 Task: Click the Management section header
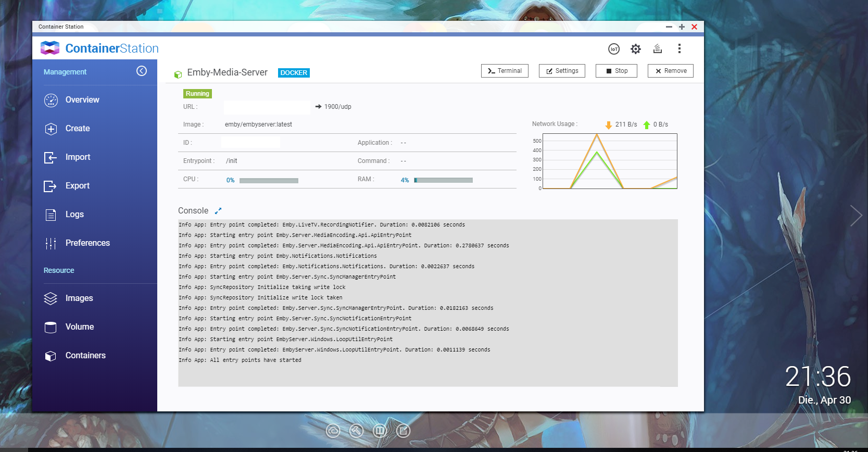pyautogui.click(x=65, y=72)
